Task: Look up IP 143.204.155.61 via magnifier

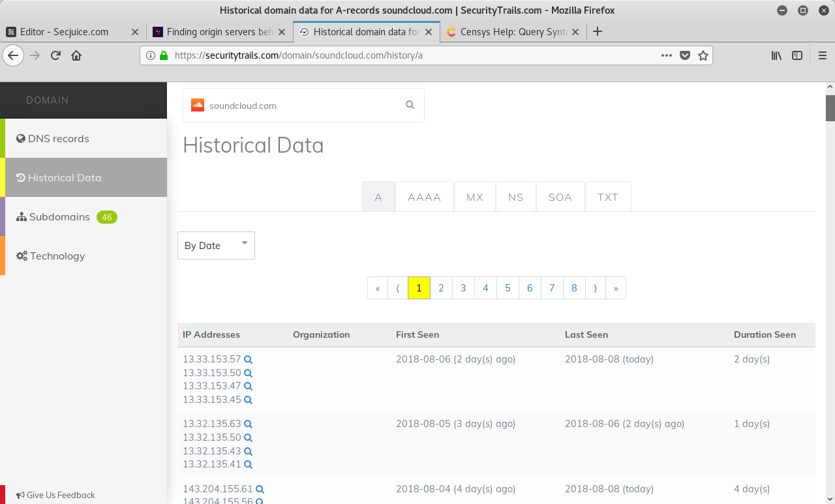Action: point(260,489)
